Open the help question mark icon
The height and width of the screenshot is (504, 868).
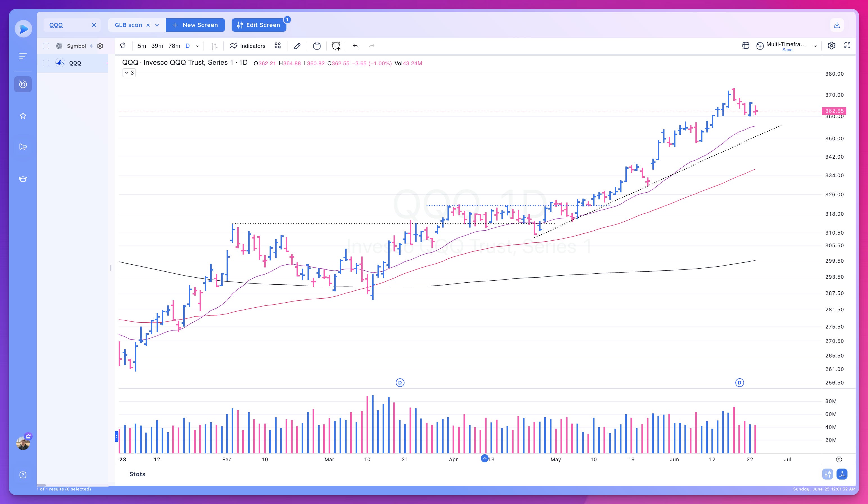23,475
